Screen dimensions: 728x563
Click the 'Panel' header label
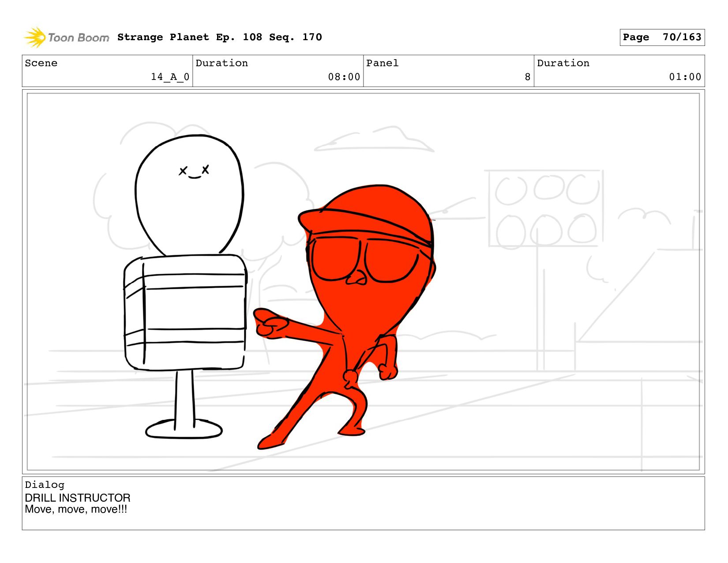(383, 63)
